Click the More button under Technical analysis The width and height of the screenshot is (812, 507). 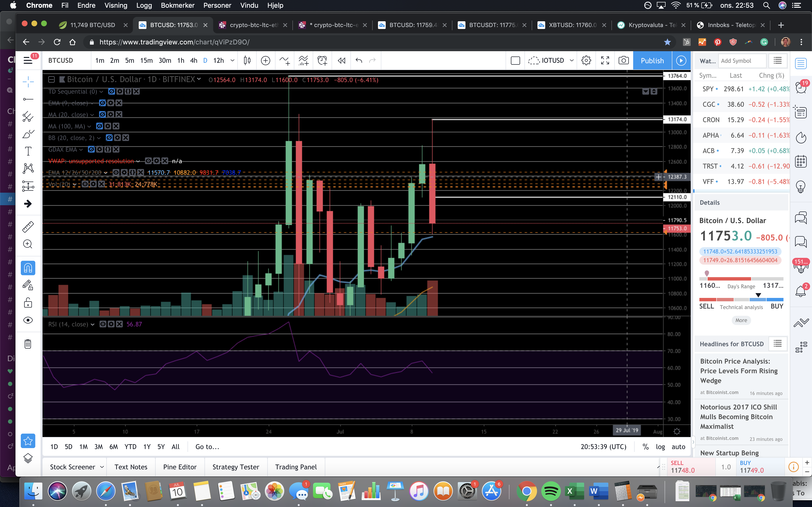(741, 320)
